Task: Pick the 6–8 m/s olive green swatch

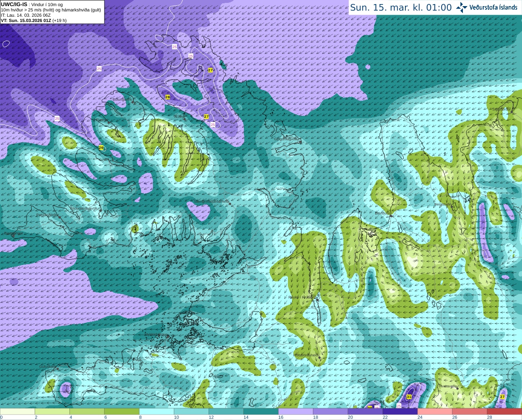Action: pos(122,411)
